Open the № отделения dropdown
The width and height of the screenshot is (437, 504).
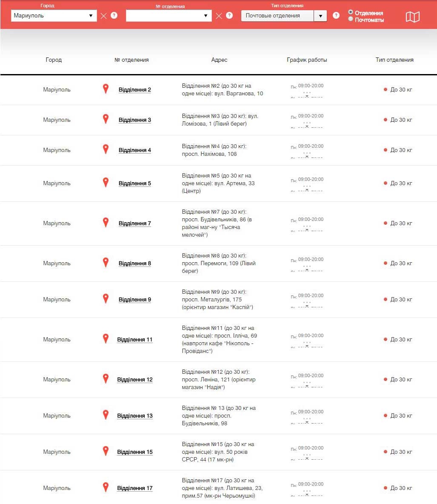click(x=169, y=16)
